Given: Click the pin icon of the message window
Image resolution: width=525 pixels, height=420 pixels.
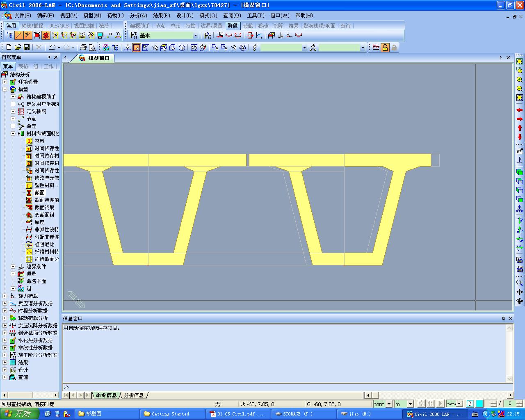Looking at the screenshot, I should click(503, 318).
